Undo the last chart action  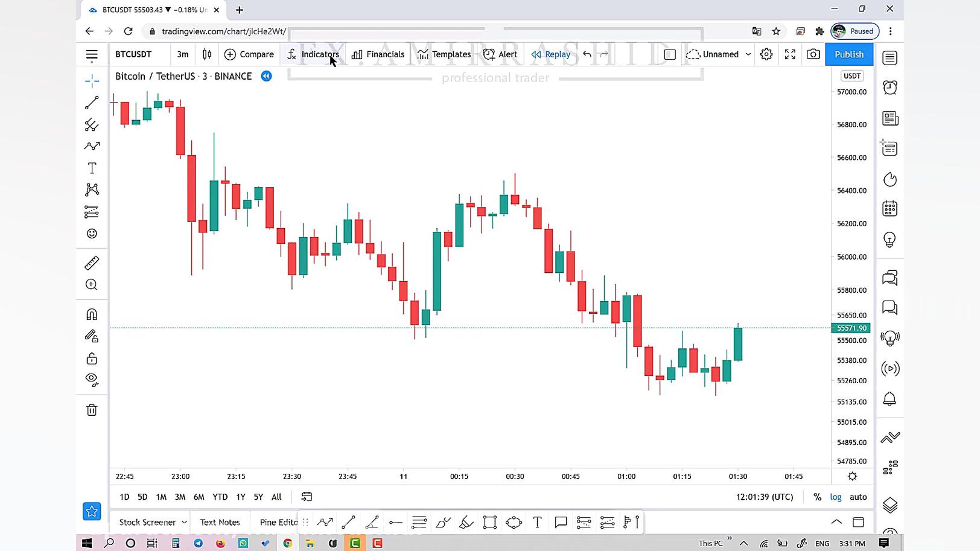pos(587,54)
